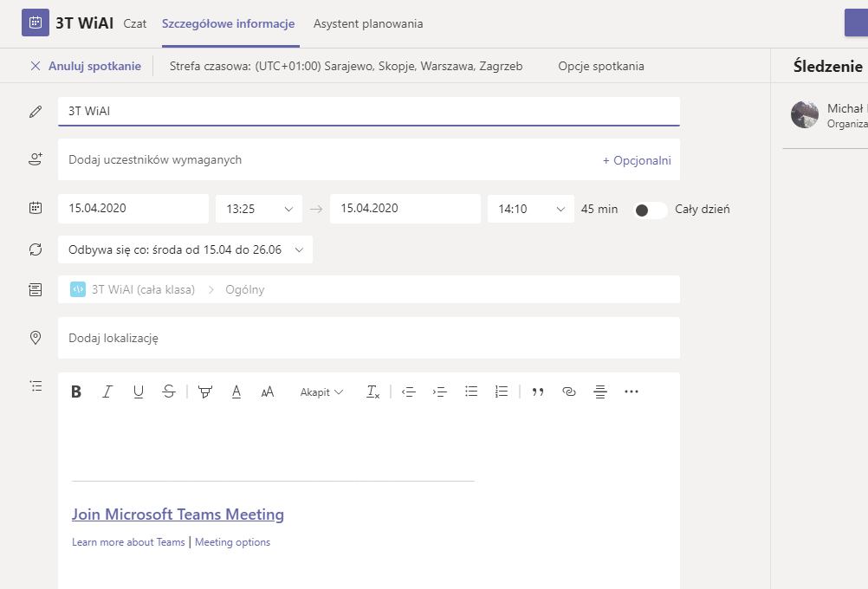Click the location pin icon
This screenshot has height=589, width=868.
[x=36, y=338]
